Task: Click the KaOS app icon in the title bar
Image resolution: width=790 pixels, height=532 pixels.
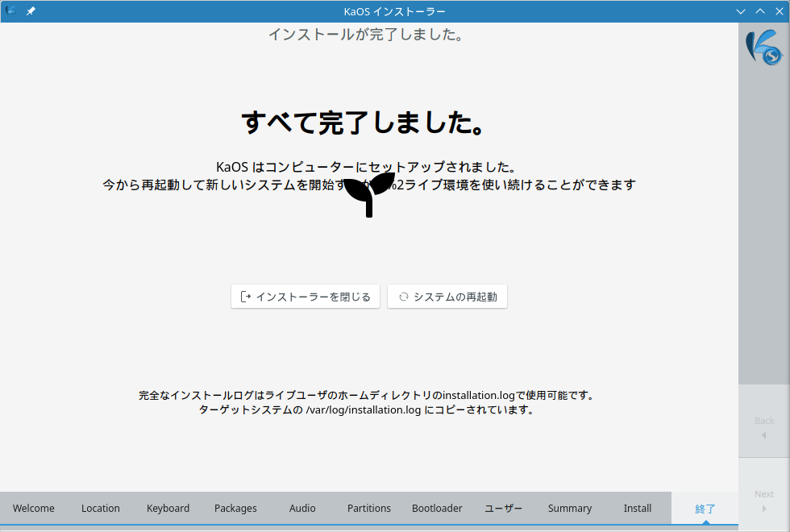Action: pos(10,11)
